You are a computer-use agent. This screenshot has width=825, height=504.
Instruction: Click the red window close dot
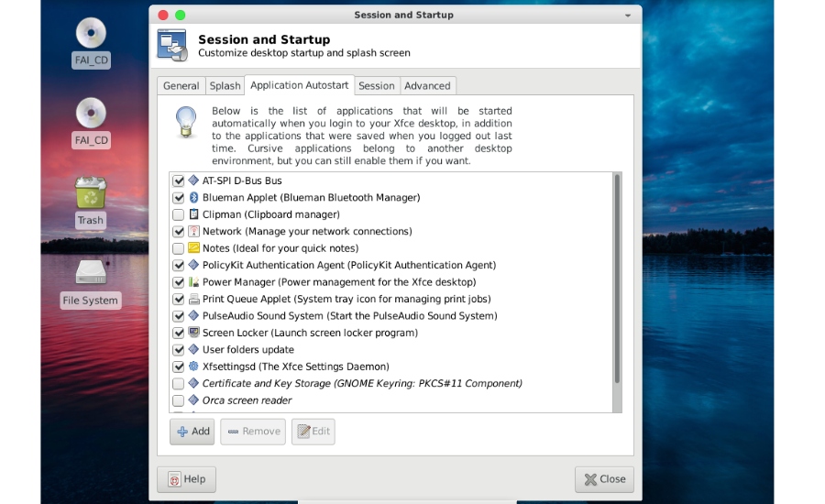point(163,15)
